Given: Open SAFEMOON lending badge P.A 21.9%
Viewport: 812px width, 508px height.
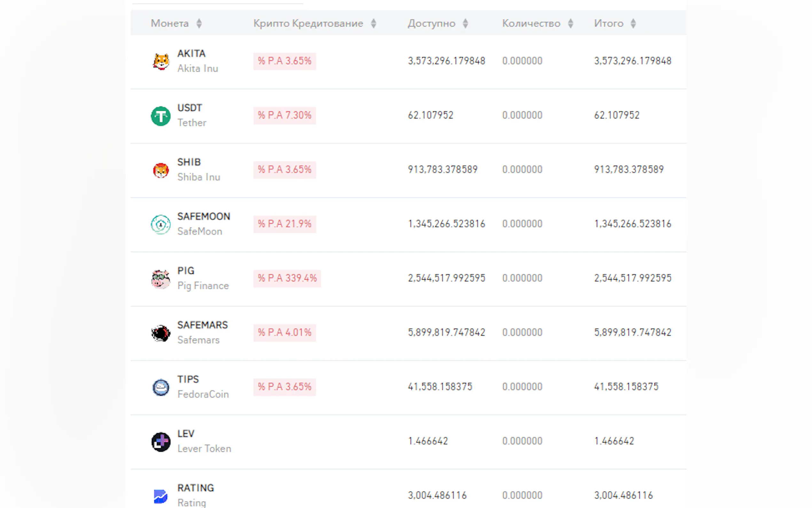Looking at the screenshot, I should point(284,224).
